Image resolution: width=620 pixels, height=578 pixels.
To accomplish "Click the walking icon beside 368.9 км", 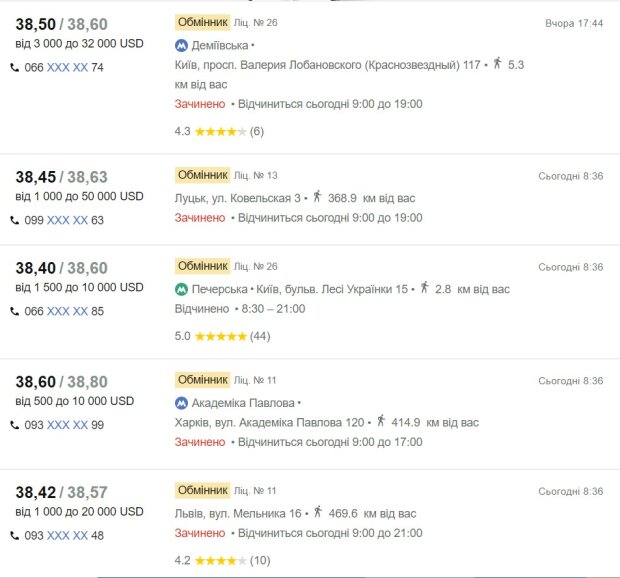I will coord(317,196).
